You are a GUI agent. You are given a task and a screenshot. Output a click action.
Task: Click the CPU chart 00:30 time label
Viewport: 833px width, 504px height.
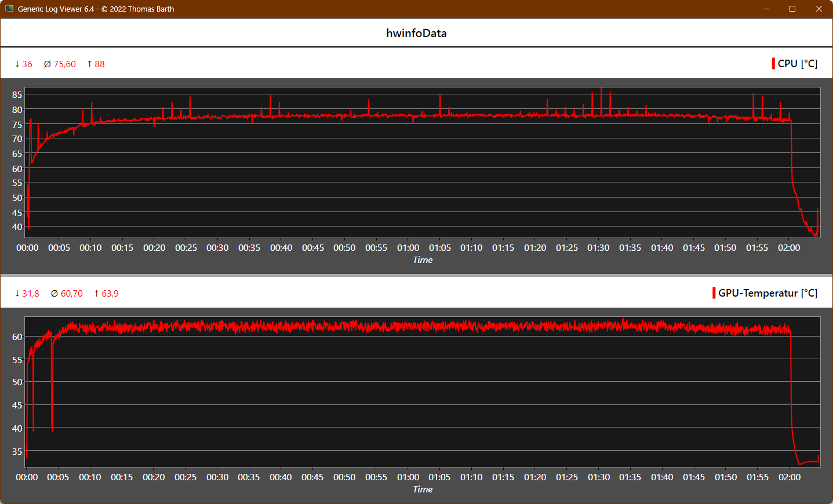[x=217, y=248]
